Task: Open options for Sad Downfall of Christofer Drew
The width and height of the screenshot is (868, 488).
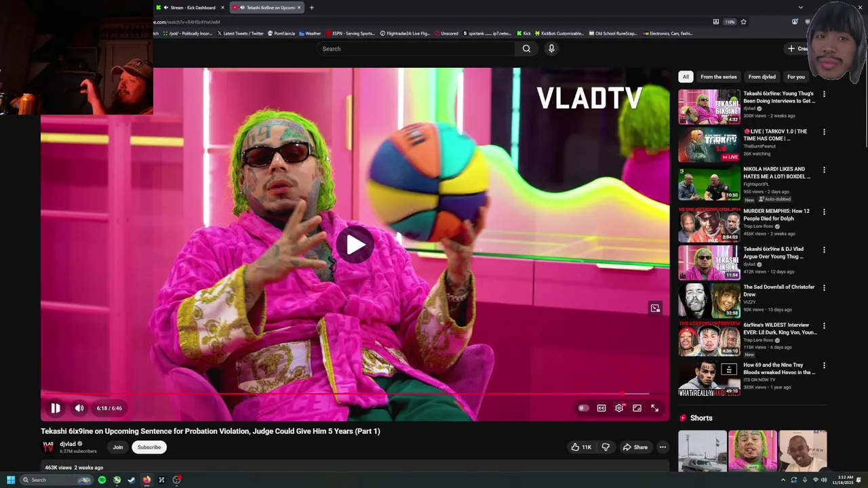Action: 824,288
